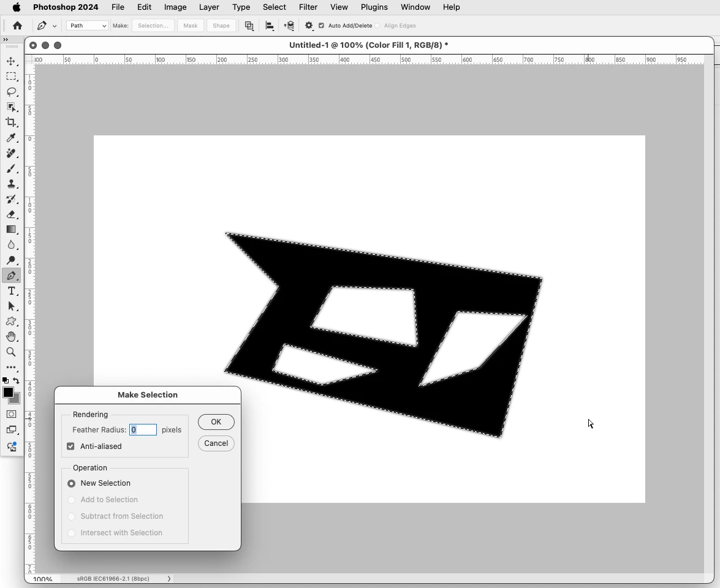The image size is (720, 588).
Task: Open the File menu
Action: click(x=118, y=7)
